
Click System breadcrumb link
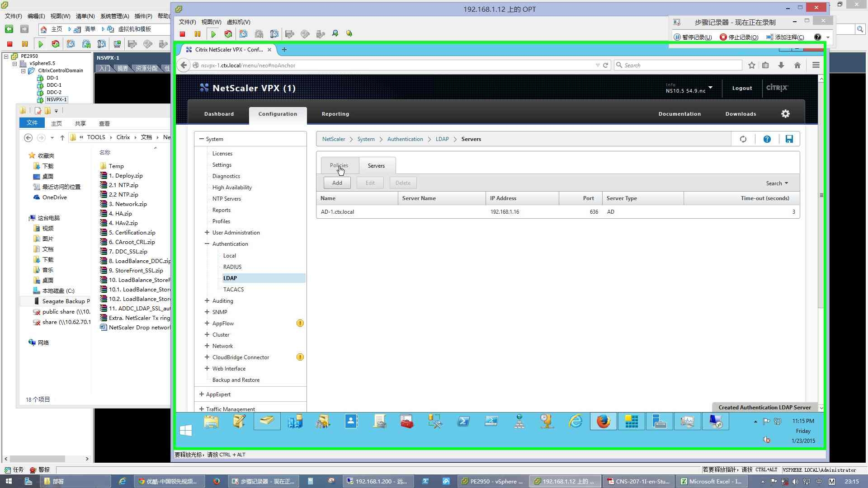point(366,139)
